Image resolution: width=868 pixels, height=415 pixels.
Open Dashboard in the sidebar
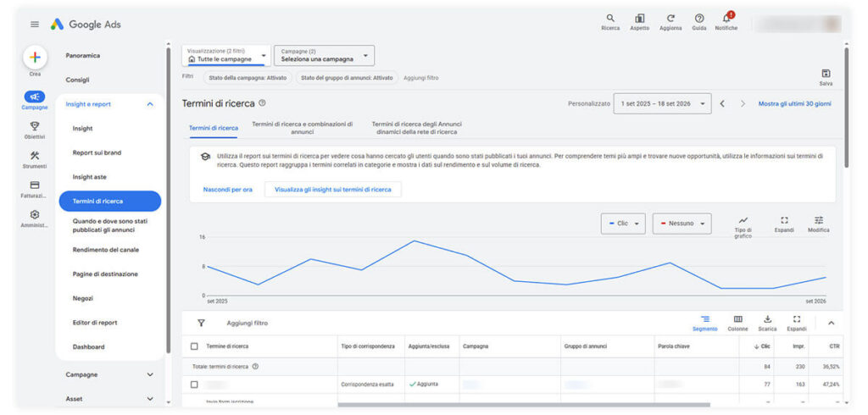(x=88, y=347)
